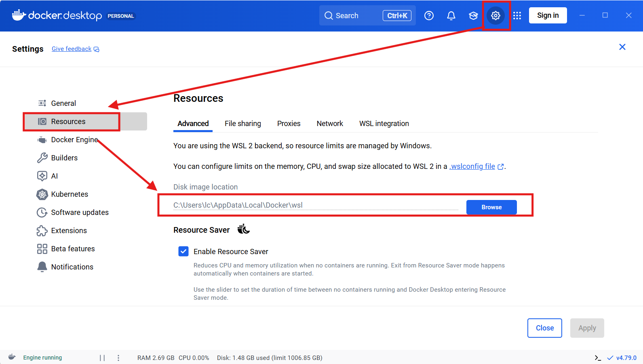
Task: Click the Resource Saver heading
Action: pyautogui.click(x=201, y=230)
